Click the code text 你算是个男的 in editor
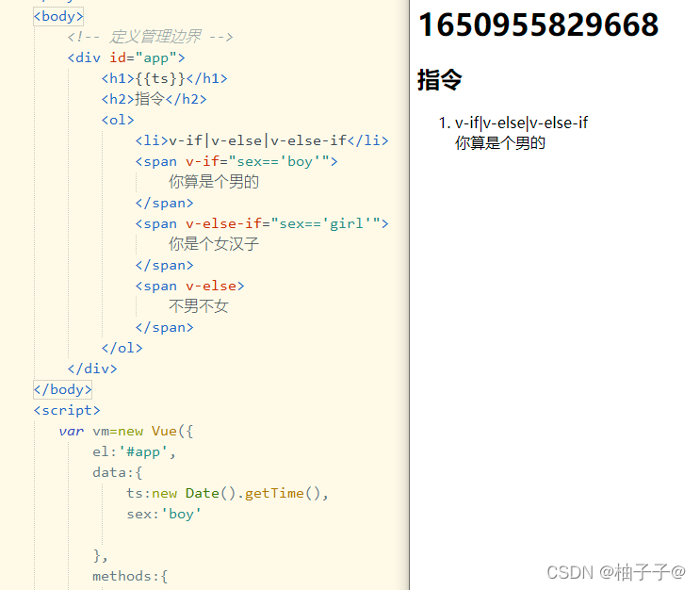 214,182
